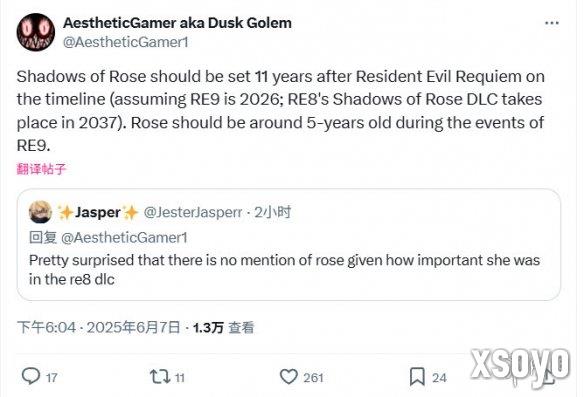Click the 11 reposts count
This screenshot has width=584, height=397.
click(180, 378)
